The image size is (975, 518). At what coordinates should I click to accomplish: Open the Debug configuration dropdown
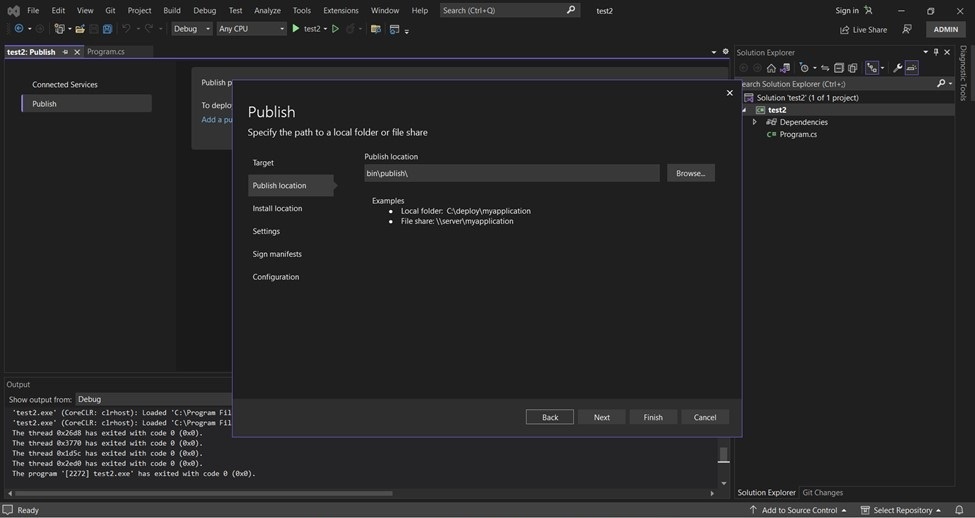point(192,29)
